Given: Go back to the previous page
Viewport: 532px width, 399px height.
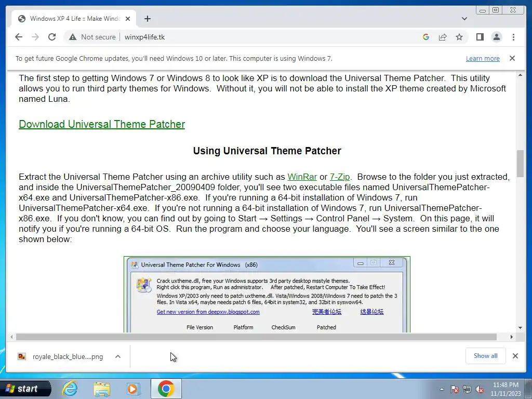Looking at the screenshot, I should 19,37.
